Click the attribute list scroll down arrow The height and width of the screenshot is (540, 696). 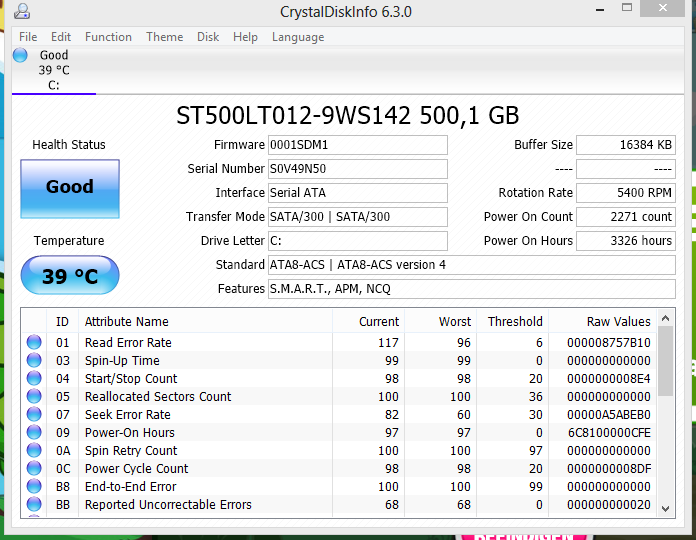click(x=665, y=509)
